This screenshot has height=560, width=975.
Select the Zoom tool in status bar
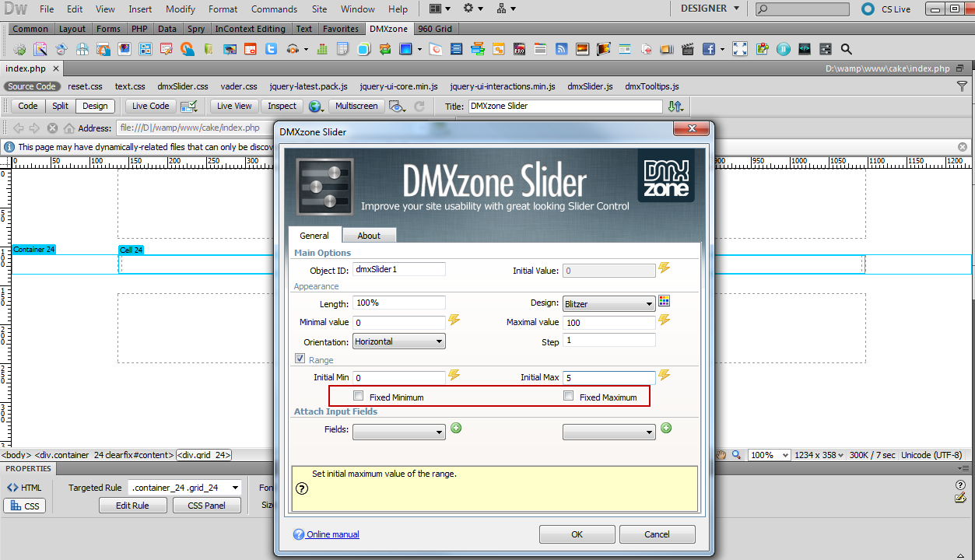pos(736,455)
